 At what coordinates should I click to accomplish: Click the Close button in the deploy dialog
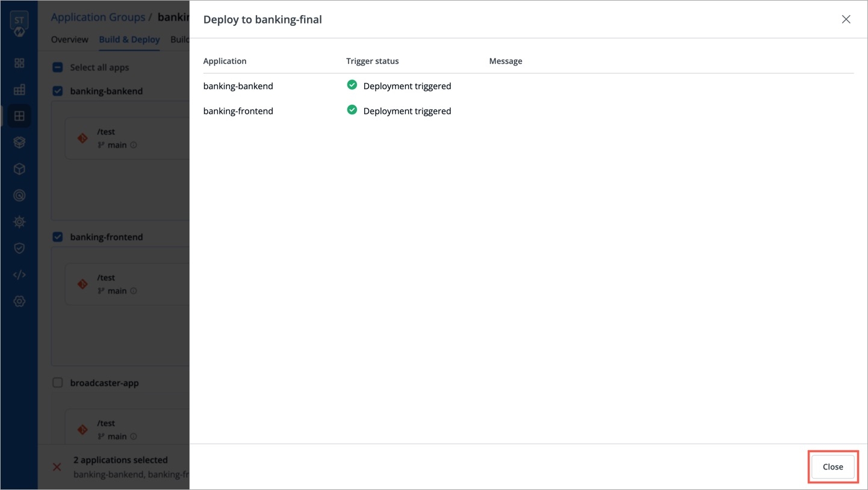[x=832, y=467]
